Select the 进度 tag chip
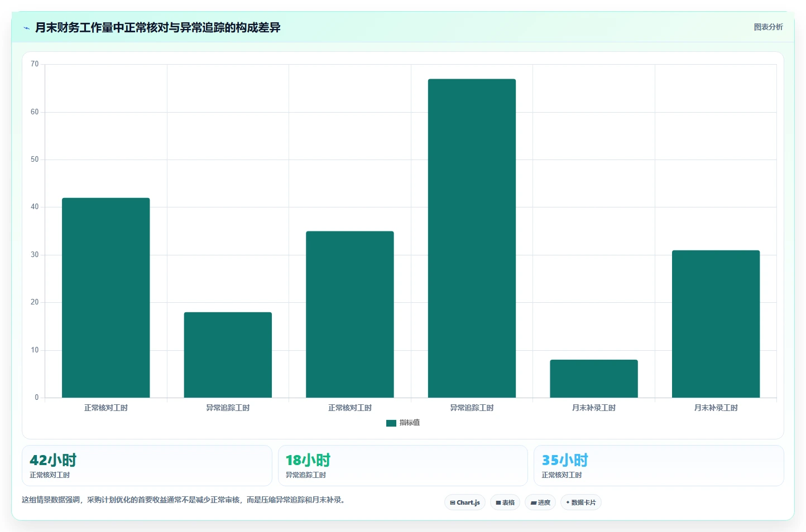The height and width of the screenshot is (532, 806). click(540, 502)
